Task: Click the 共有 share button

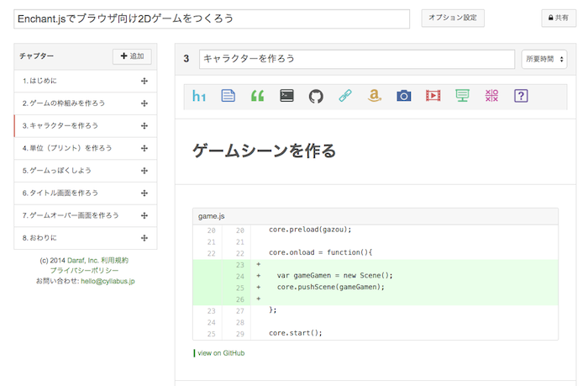Action: [559, 18]
